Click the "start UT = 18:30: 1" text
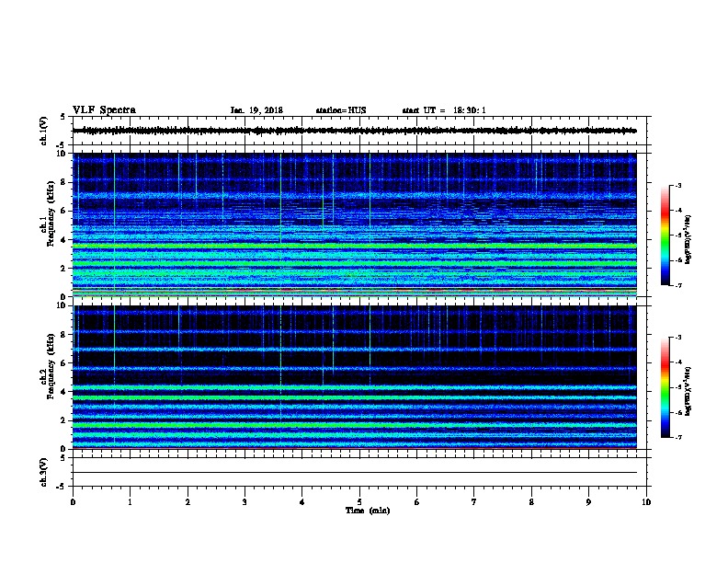728x563 pixels. tap(444, 110)
